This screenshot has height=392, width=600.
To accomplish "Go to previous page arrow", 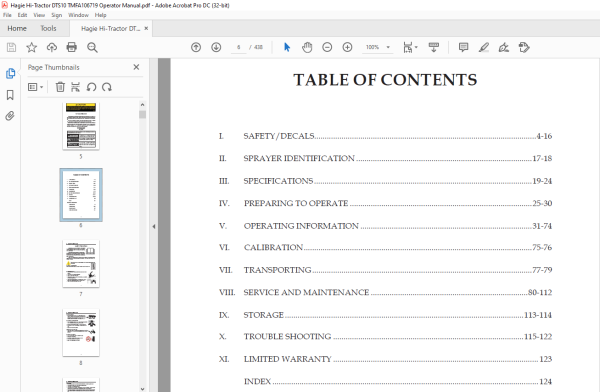I will click(196, 47).
